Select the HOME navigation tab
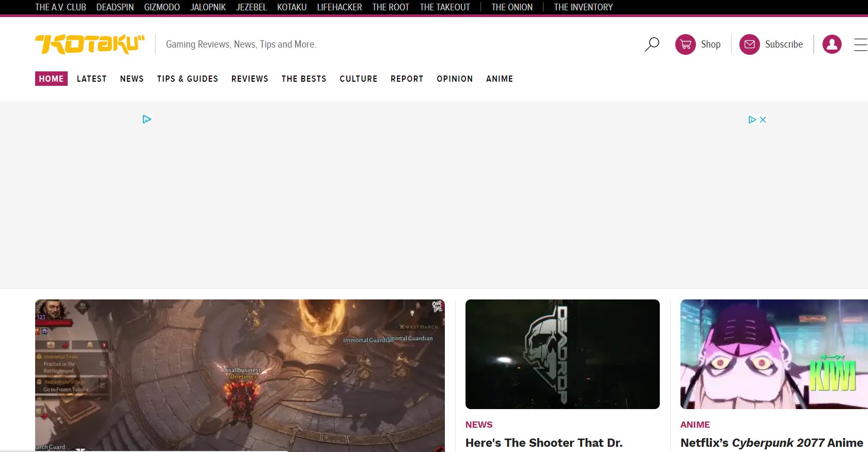The height and width of the screenshot is (452, 868). click(x=51, y=79)
